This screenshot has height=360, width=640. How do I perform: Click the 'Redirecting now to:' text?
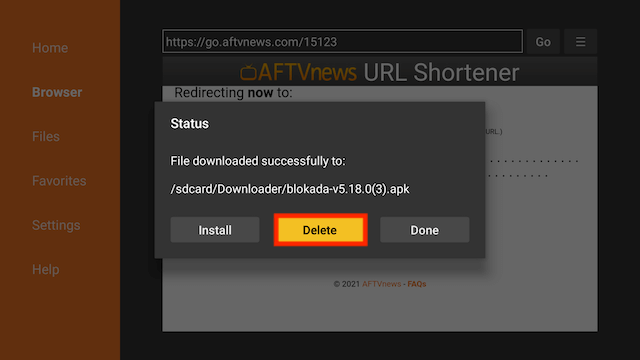pyautogui.click(x=233, y=93)
